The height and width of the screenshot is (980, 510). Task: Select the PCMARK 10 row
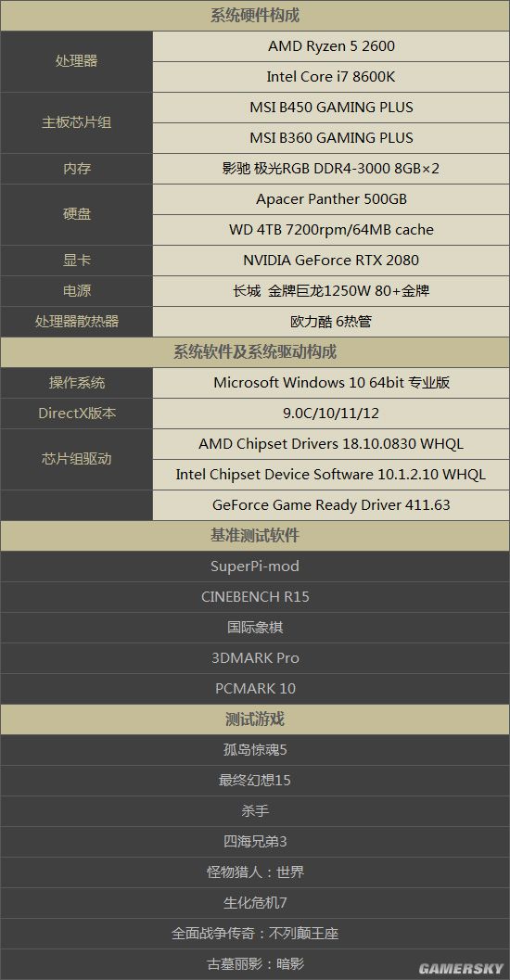[x=255, y=690]
